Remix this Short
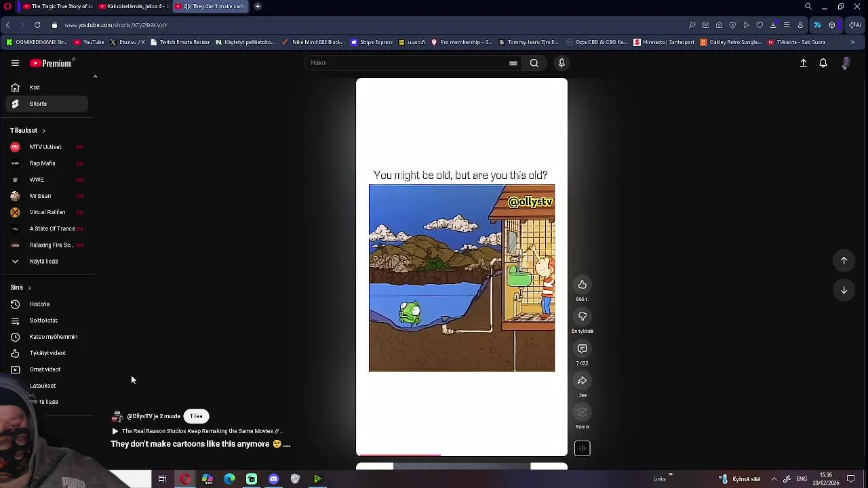 (583, 412)
